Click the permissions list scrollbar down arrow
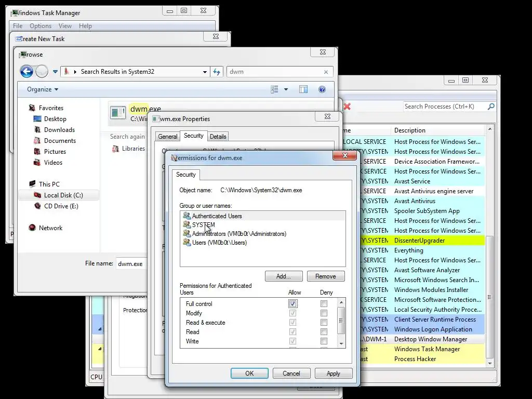 pos(341,344)
